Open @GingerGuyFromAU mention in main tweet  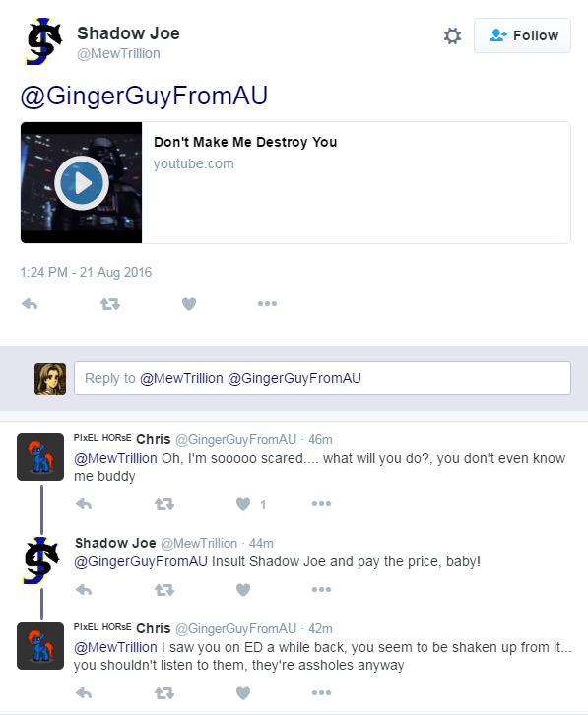click(144, 97)
